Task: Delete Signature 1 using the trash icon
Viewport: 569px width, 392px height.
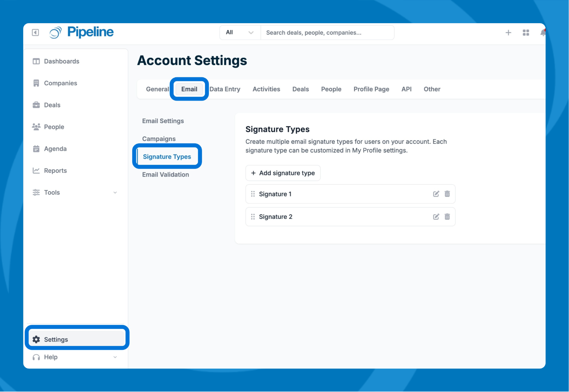Action: point(447,194)
